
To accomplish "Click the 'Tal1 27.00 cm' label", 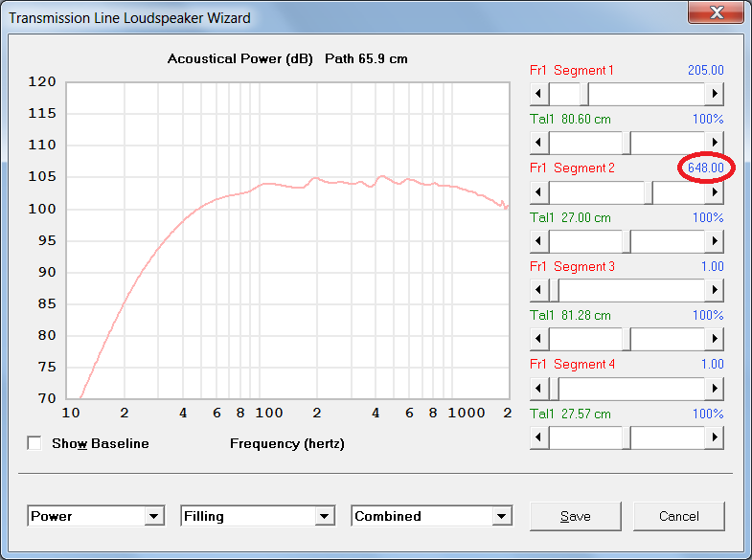I will point(570,217).
